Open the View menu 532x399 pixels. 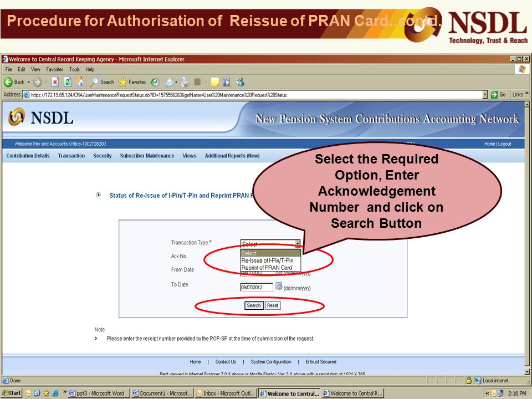[x=35, y=69]
